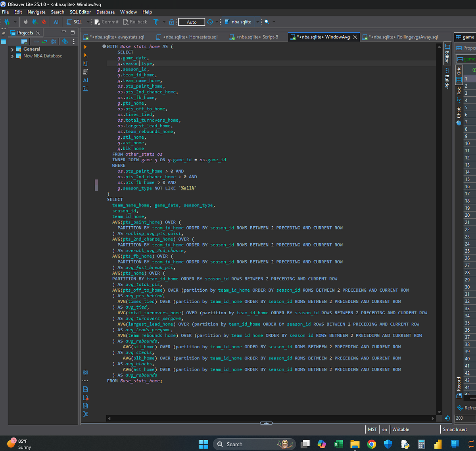476x451 pixels.
Task: Click the Rollback button
Action: 135,22
